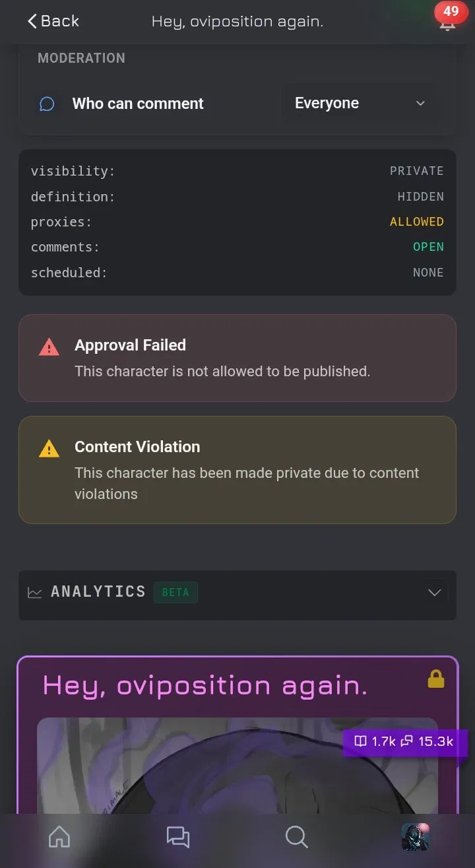Viewport: 475px width, 868px height.
Task: Open the Everyone comment permission dropdown
Action: [360, 104]
